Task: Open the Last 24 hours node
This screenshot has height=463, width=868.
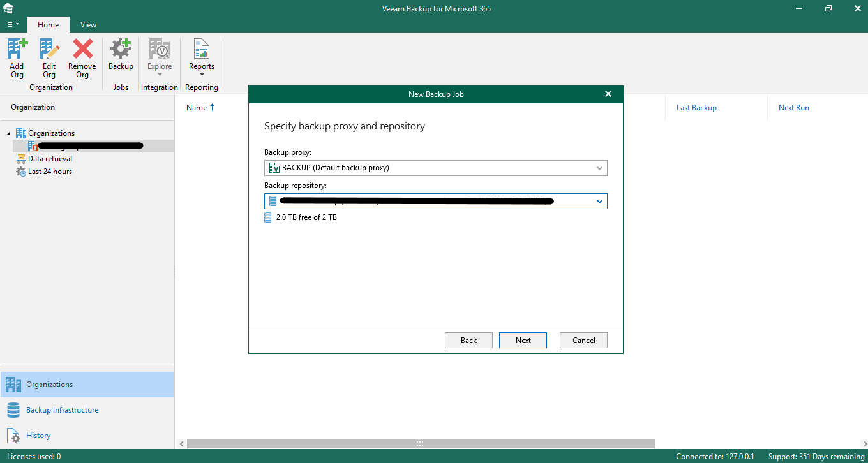Action: pyautogui.click(x=50, y=172)
